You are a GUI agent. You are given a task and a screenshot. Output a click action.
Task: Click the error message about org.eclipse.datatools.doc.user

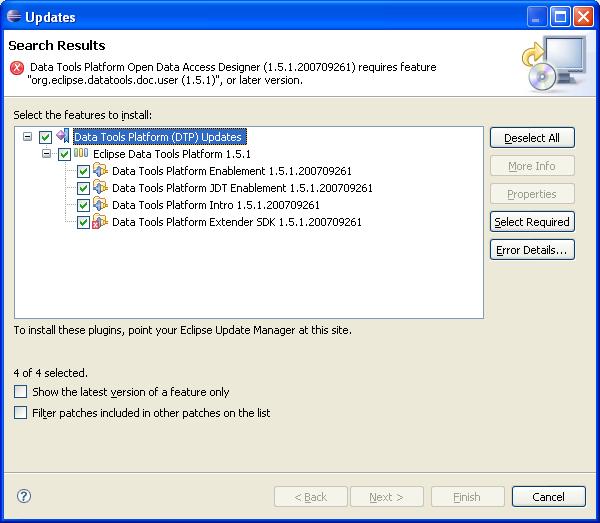[232, 73]
